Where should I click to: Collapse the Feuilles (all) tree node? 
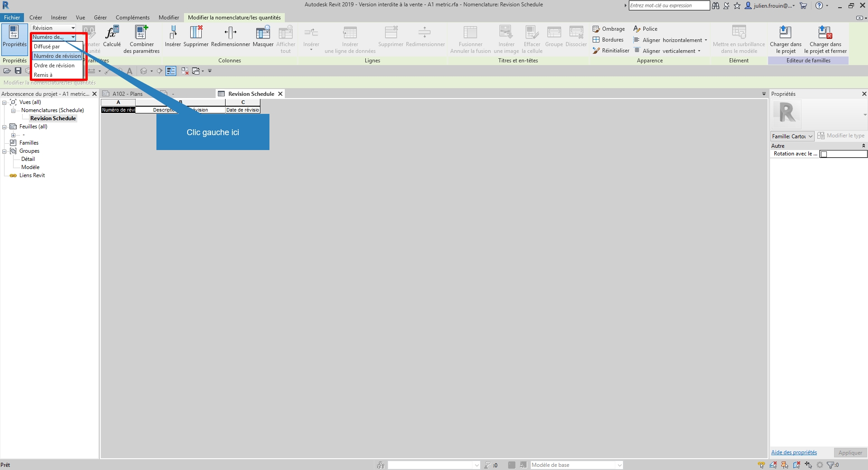[x=5, y=127]
